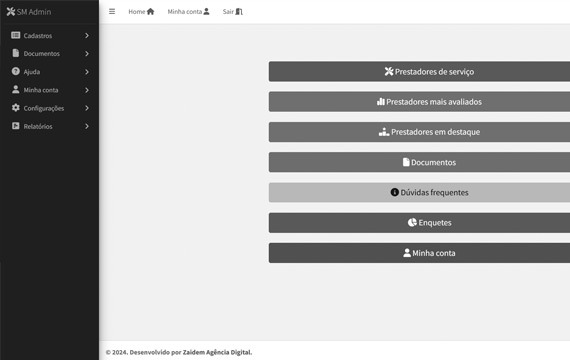The width and height of the screenshot is (570, 360).
Task: Click pie chart icon on Enquetes
Action: (412, 222)
